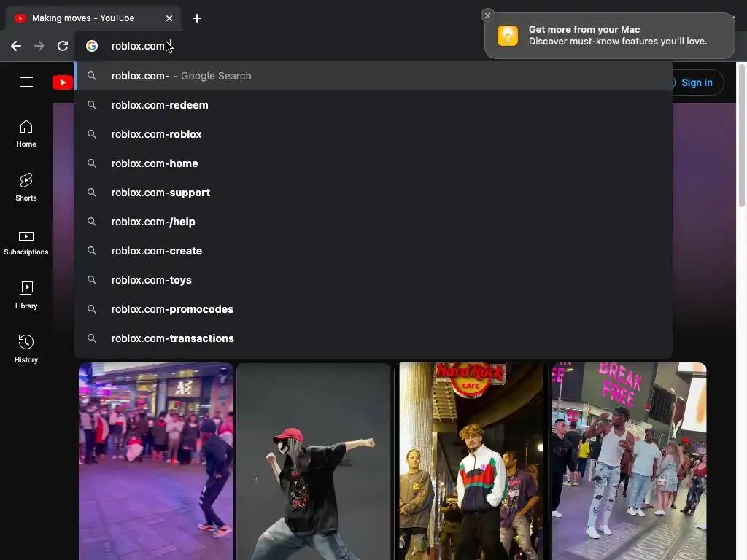Choose the roblox.com-create suggestion
The width and height of the screenshot is (747, 560).
[373, 251]
